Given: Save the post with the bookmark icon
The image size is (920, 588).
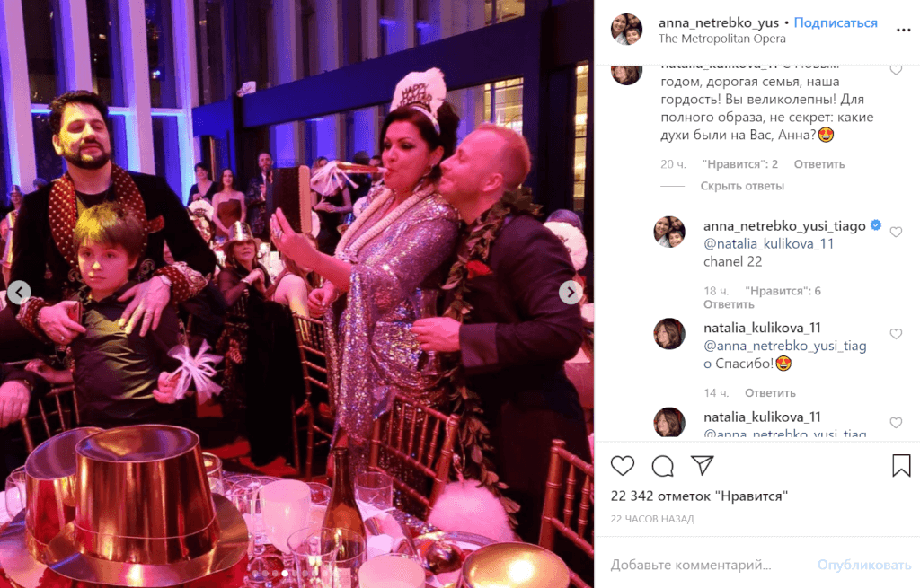Looking at the screenshot, I should [x=901, y=466].
